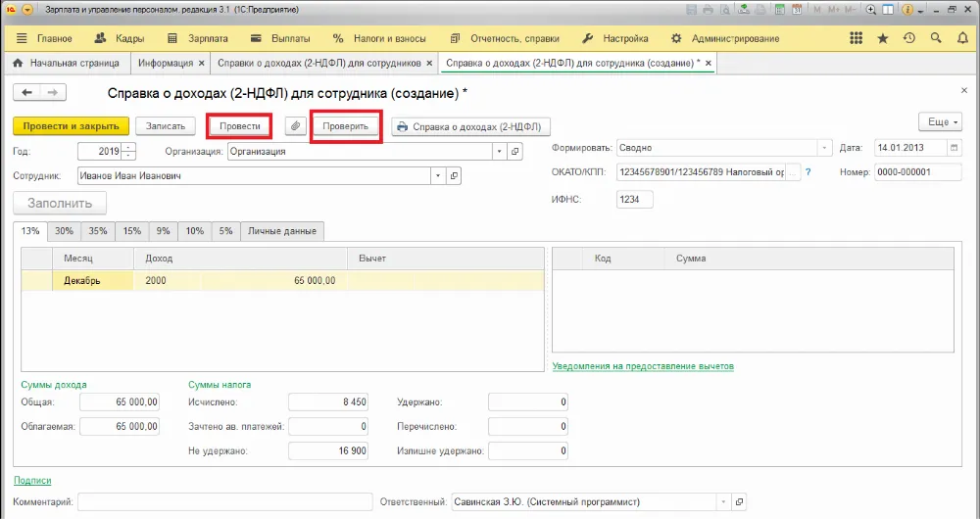Expand the Организация dropdown
Screen dimensions: 980x519
[500, 151]
